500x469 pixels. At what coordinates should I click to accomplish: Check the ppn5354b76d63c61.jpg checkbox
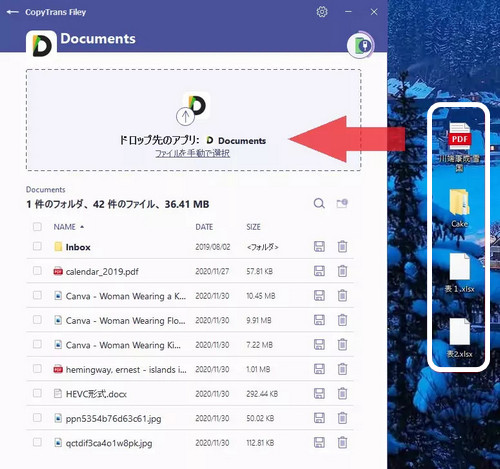pyautogui.click(x=37, y=418)
